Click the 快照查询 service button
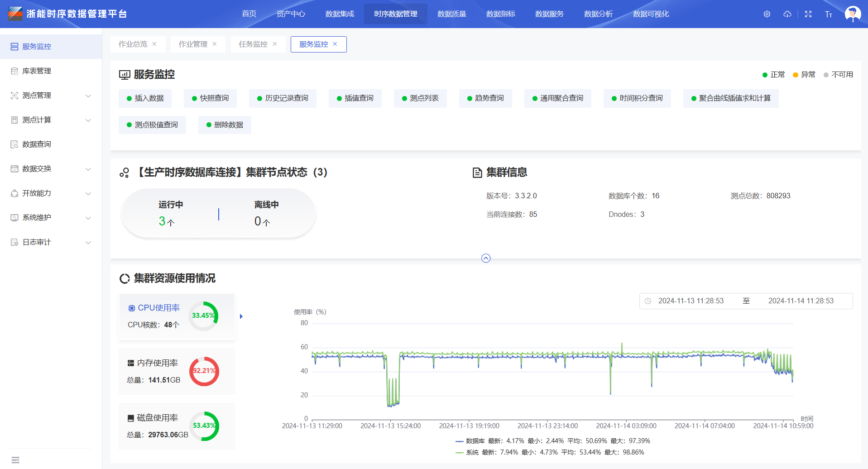 point(211,98)
